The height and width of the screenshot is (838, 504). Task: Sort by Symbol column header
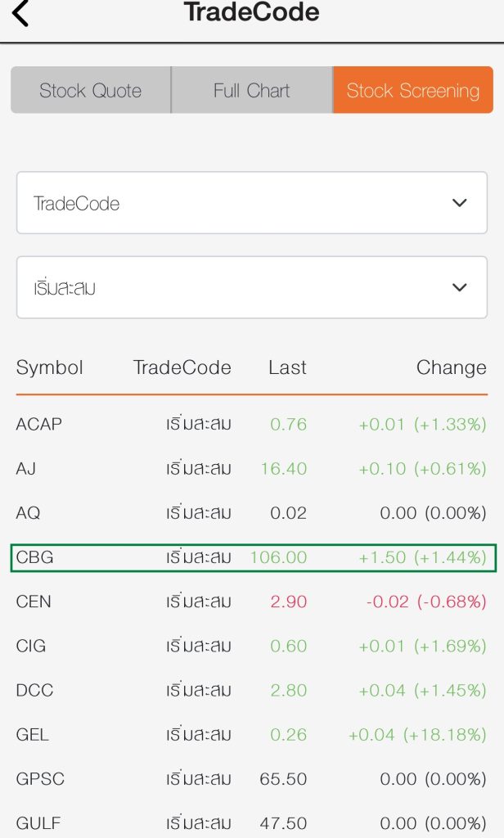click(50, 367)
